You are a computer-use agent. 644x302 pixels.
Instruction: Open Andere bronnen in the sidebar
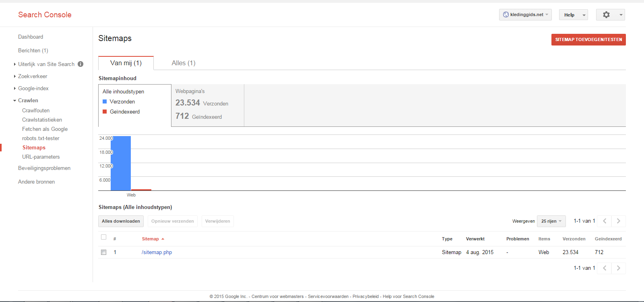coord(36,182)
